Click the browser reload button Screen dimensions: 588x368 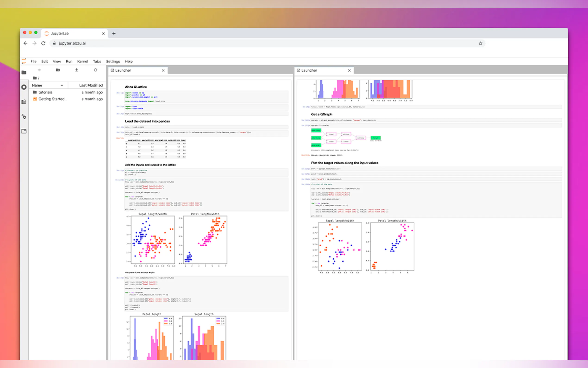43,43
